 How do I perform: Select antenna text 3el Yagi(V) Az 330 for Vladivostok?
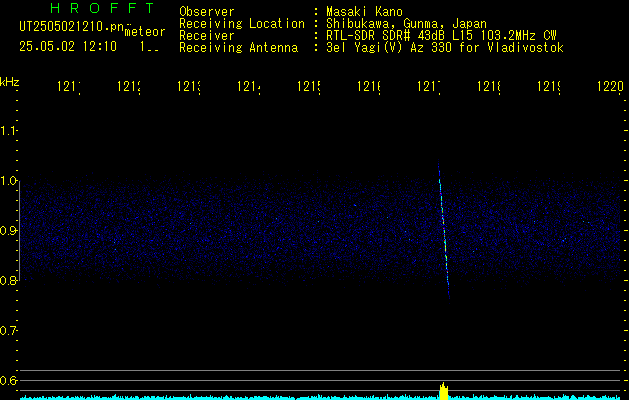tap(445, 48)
